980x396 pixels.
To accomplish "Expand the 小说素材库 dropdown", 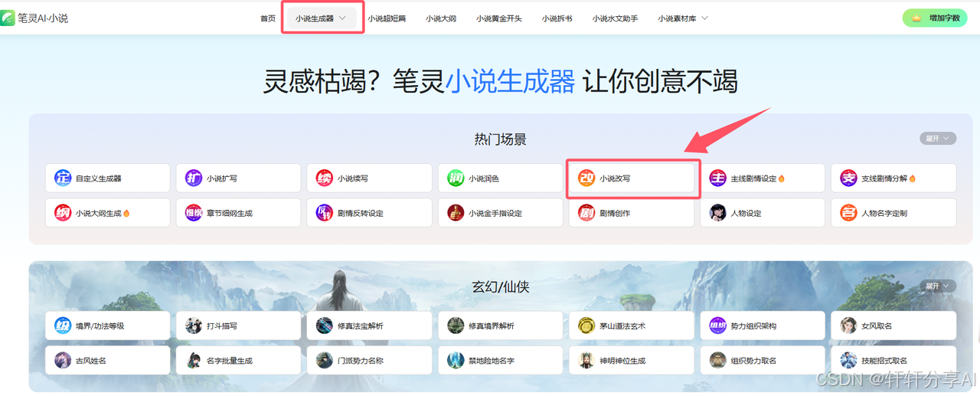I will coord(682,18).
